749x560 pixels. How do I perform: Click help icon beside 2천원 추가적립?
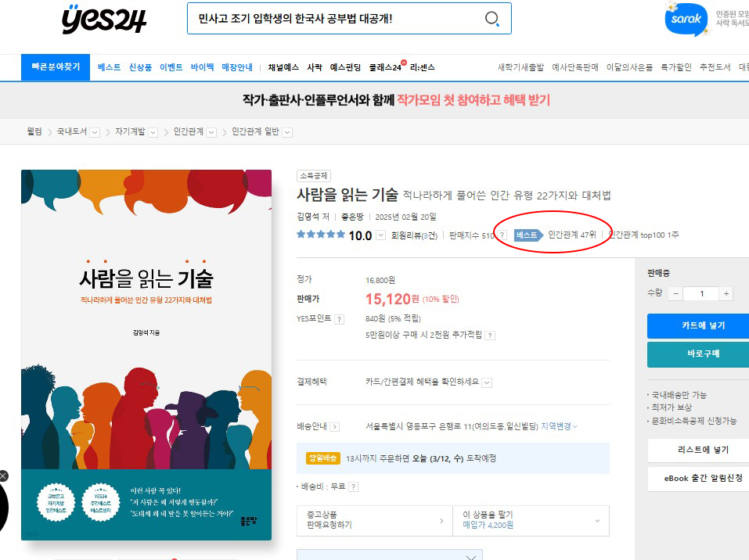coord(490,336)
